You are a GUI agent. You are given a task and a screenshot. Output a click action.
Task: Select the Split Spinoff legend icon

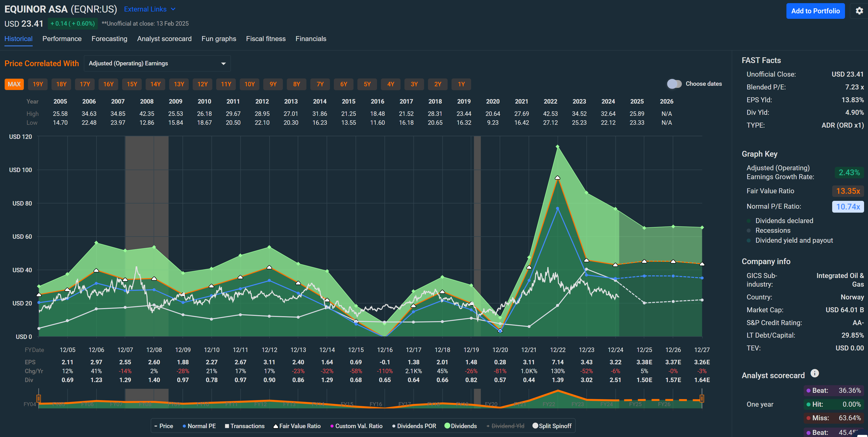(x=536, y=426)
